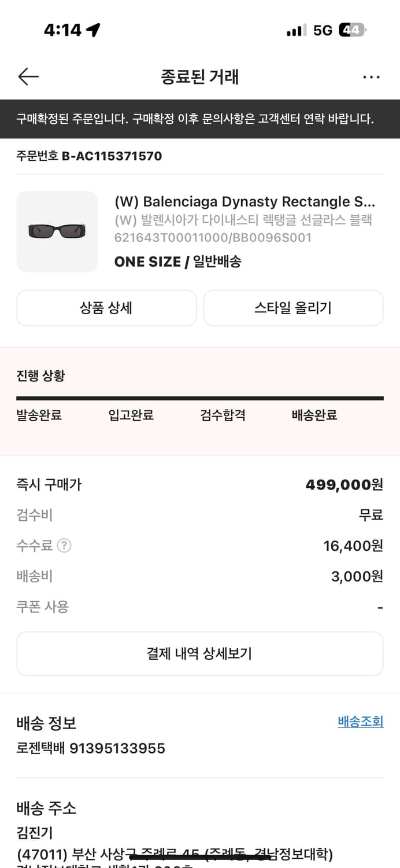Open the three-dot options menu
The image size is (400, 868).
(x=372, y=76)
